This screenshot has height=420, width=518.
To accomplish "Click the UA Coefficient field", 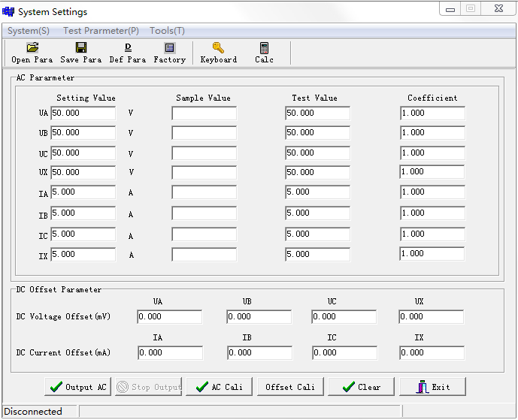I will tap(432, 113).
